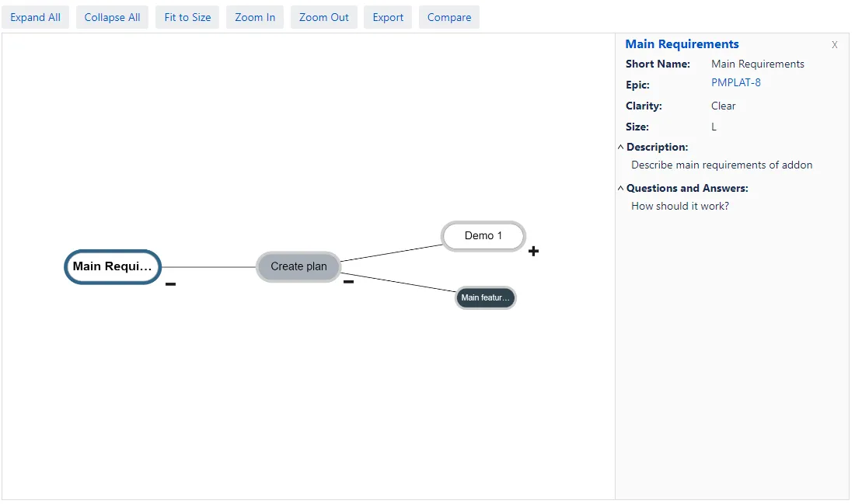Select the Main Requi… root node
The height and width of the screenshot is (504, 855).
[x=113, y=267]
